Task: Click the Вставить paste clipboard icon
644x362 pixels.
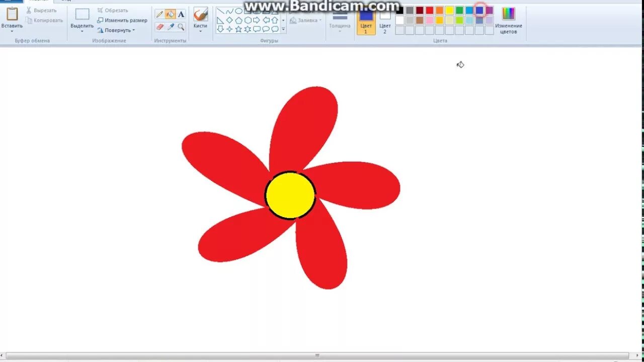Action: (x=12, y=14)
